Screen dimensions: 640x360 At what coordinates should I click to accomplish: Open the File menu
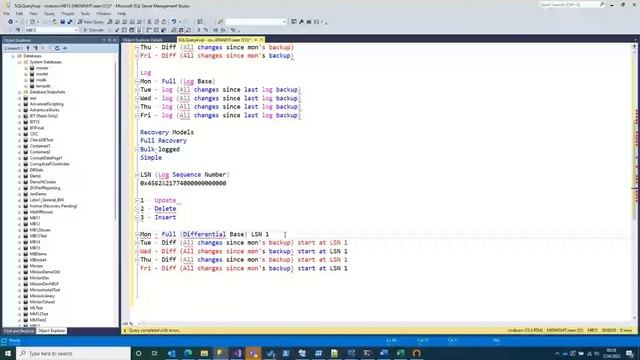(7, 13)
